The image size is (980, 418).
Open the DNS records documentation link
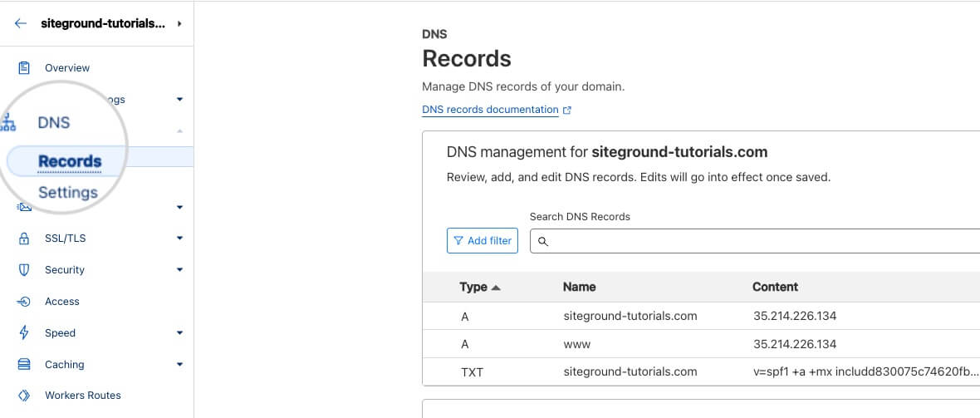[x=490, y=110]
